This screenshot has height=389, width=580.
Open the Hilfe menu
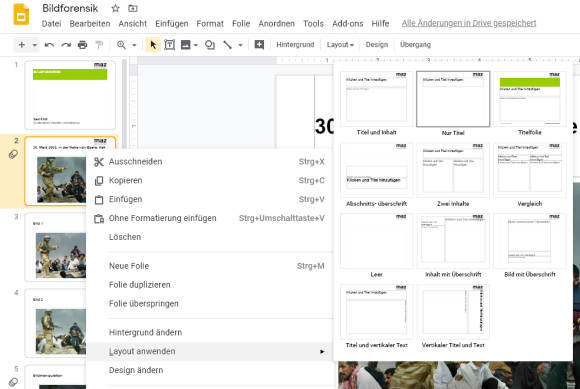pos(380,24)
